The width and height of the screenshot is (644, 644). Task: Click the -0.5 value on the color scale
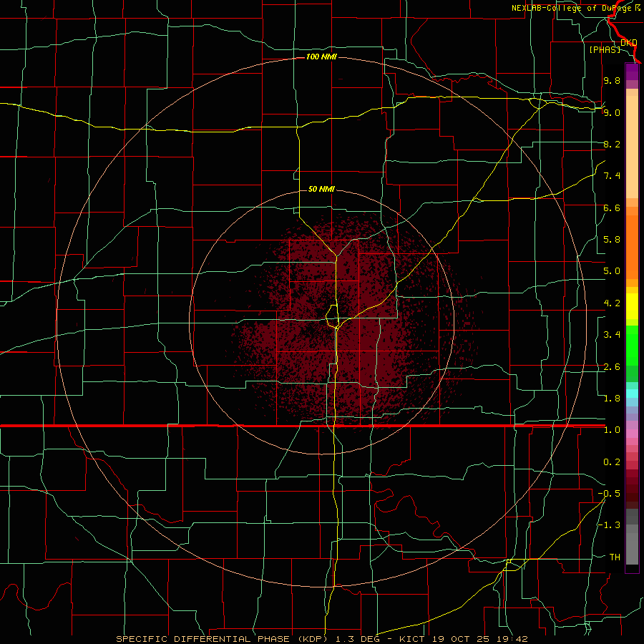pos(609,494)
